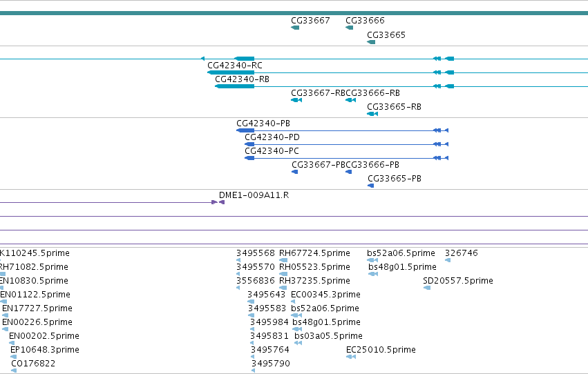The height and width of the screenshot is (374, 588).
Task: Select the EC25010.5prime EST label
Action: click(x=381, y=350)
